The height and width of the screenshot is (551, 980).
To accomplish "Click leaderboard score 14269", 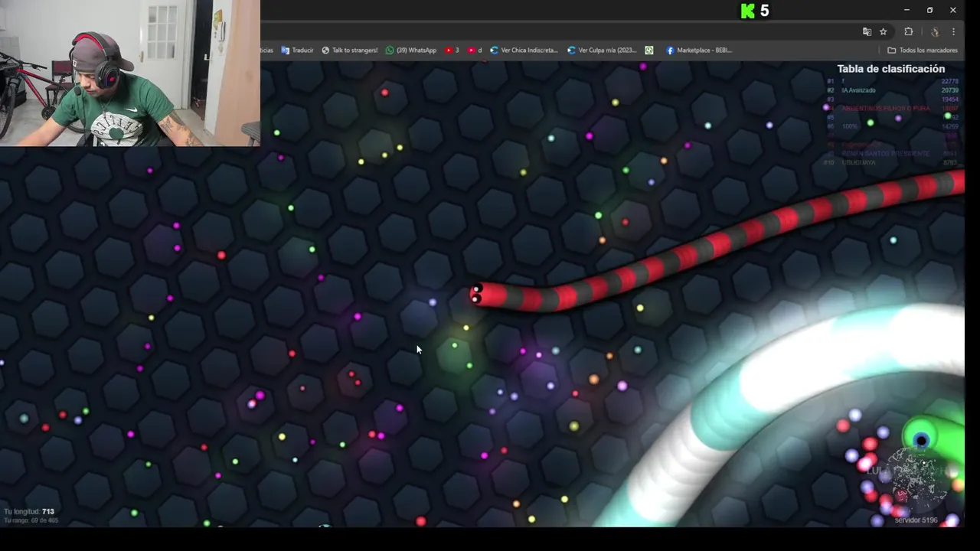I will (949, 126).
